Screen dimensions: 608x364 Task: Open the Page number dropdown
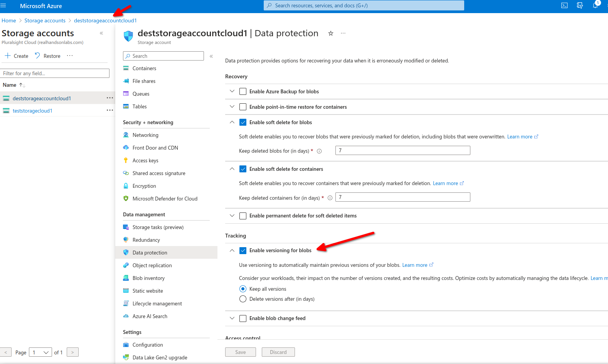coord(40,352)
